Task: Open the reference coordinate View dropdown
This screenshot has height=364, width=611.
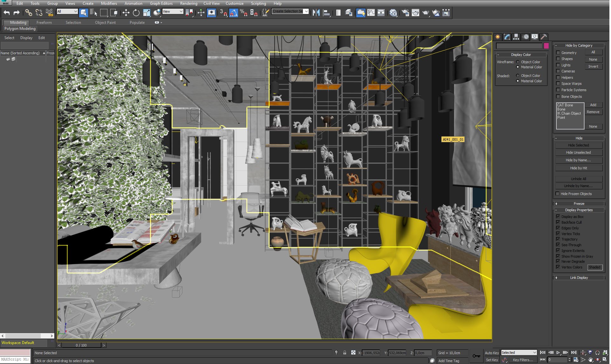Action: click(173, 11)
